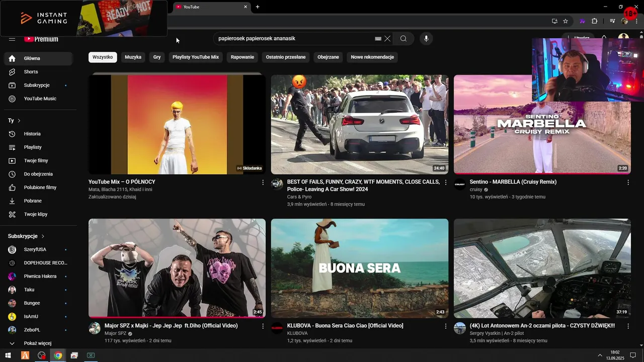The image size is (644, 362).
Task: Open Chrome profile avatar in toolbar
Action: point(625,21)
